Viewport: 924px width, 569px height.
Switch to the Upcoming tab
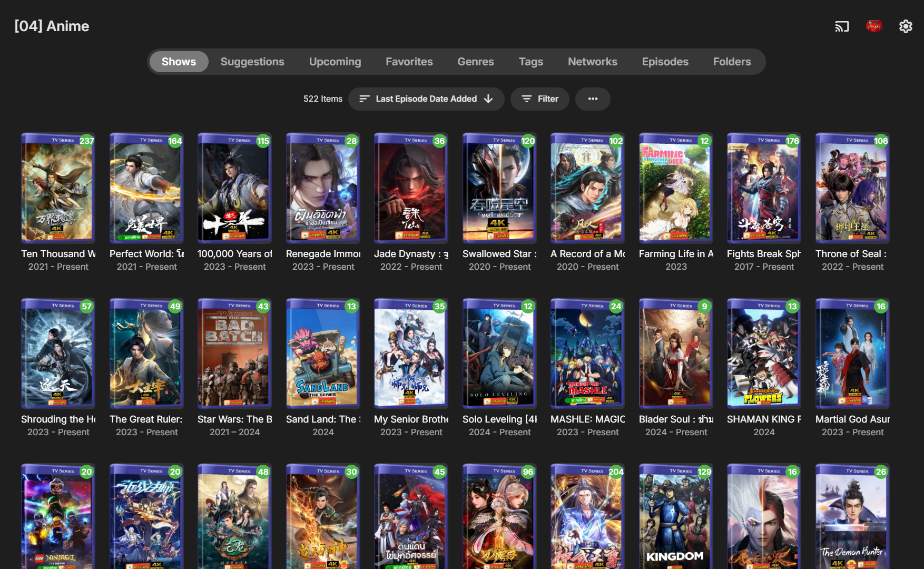pyautogui.click(x=335, y=62)
